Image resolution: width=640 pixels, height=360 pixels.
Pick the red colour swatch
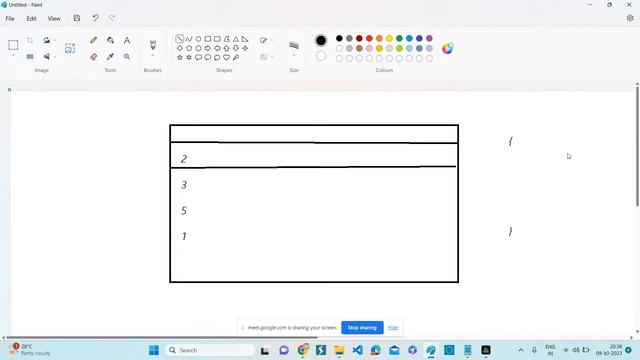369,38
